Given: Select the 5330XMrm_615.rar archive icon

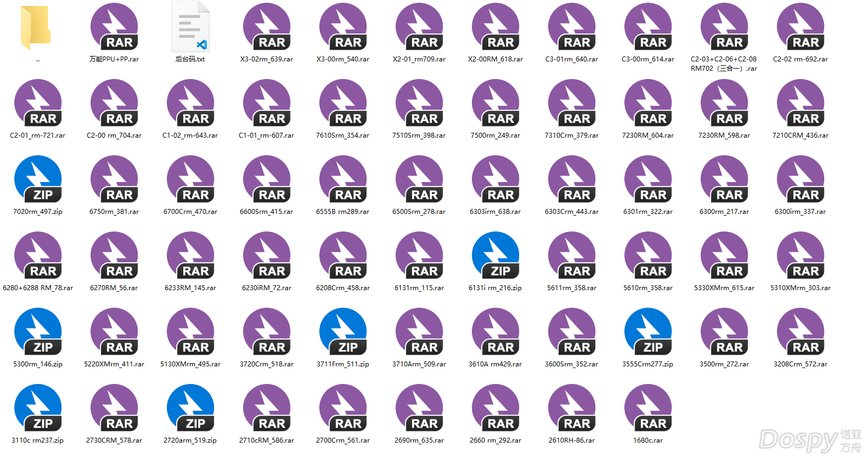Looking at the screenshot, I should pyautogui.click(x=724, y=255).
